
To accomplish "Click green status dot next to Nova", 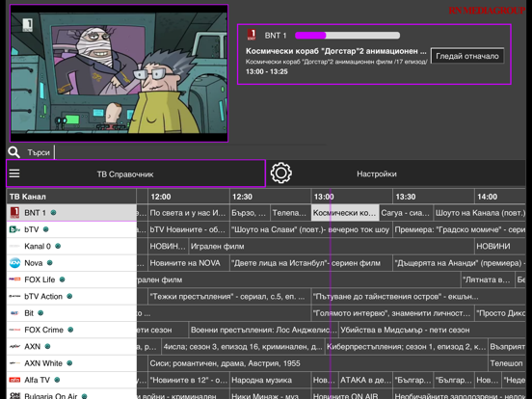I will pyautogui.click(x=49, y=262).
